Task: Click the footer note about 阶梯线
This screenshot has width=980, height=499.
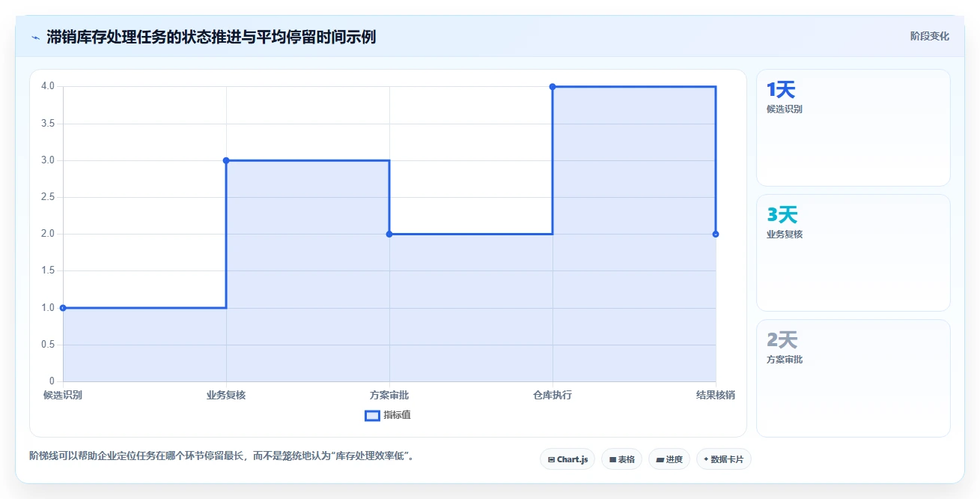Action: click(x=222, y=456)
